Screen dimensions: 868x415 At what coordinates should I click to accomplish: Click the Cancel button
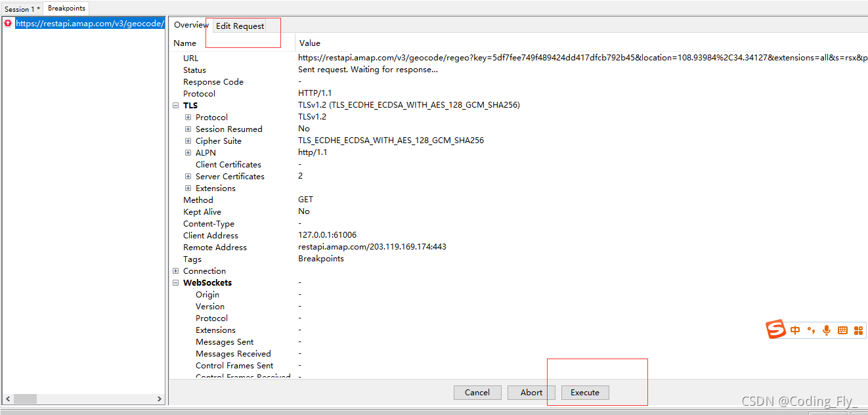pos(477,393)
